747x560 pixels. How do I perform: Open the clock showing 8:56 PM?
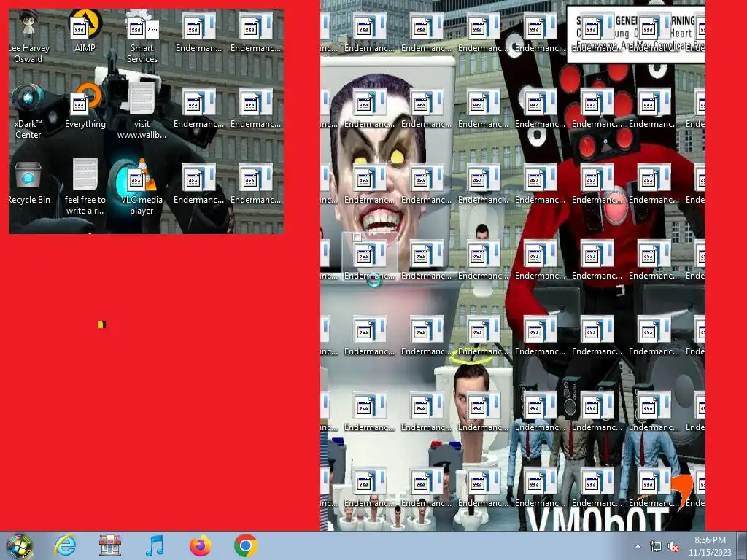click(710, 546)
